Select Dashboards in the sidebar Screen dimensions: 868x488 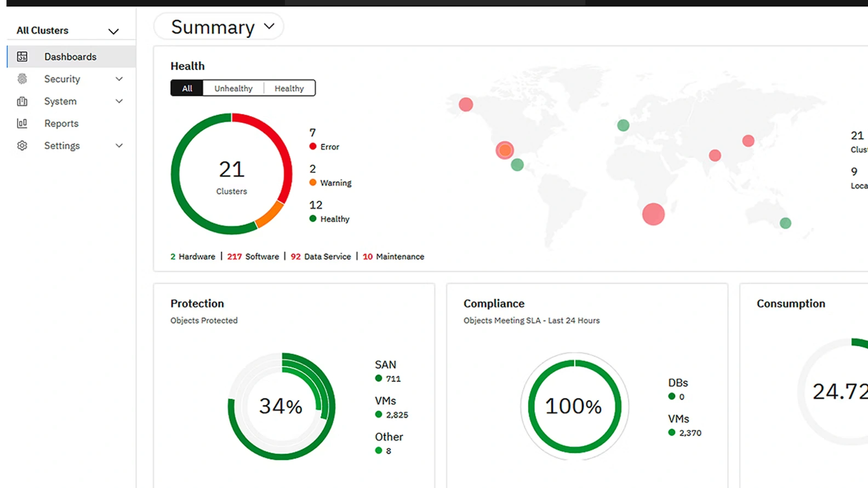click(70, 56)
